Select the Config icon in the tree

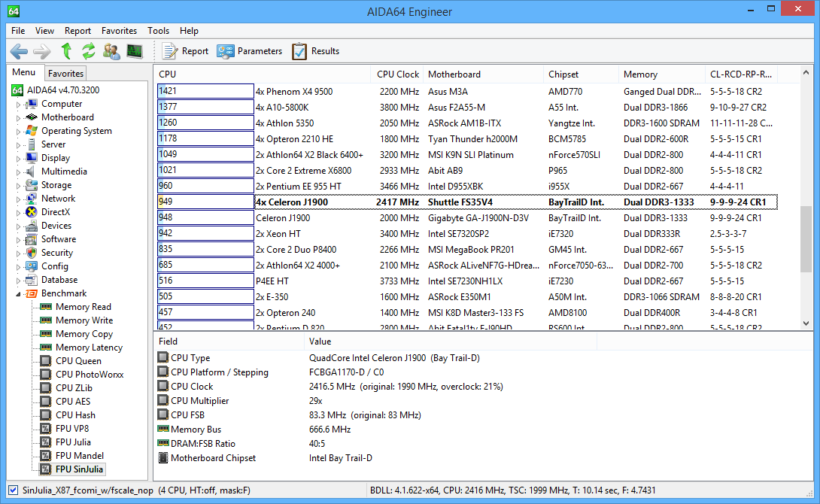tap(32, 266)
